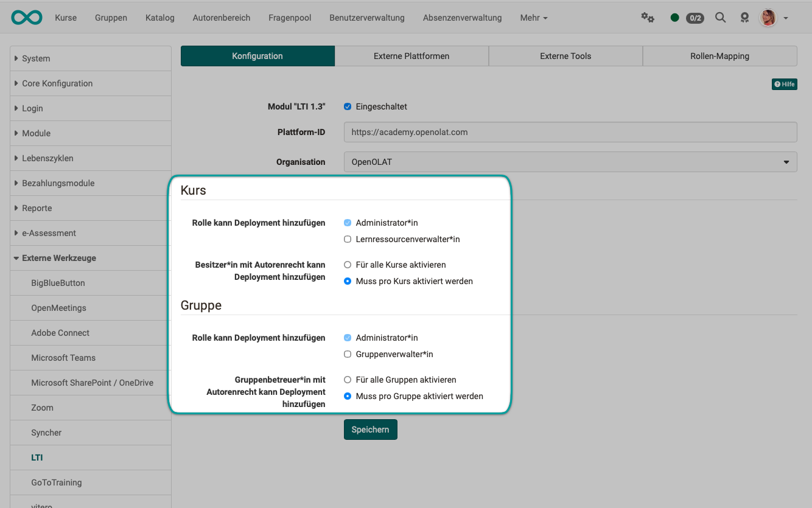Open the gears settings icon in header

(648, 18)
